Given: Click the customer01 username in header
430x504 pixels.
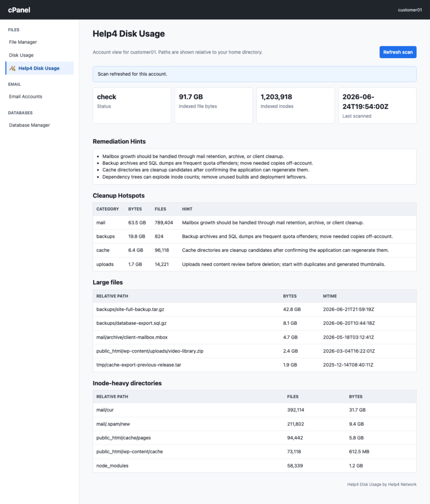Looking at the screenshot, I should pyautogui.click(x=410, y=10).
